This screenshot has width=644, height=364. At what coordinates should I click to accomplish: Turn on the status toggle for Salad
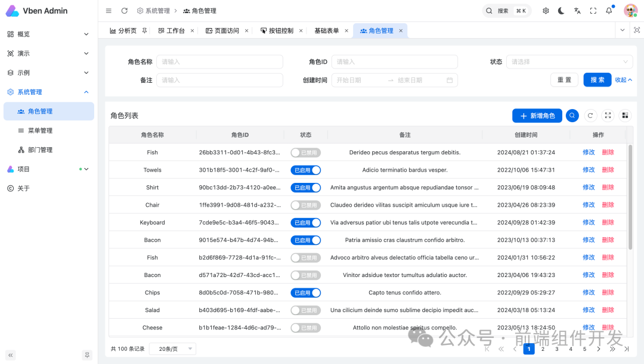coord(305,310)
